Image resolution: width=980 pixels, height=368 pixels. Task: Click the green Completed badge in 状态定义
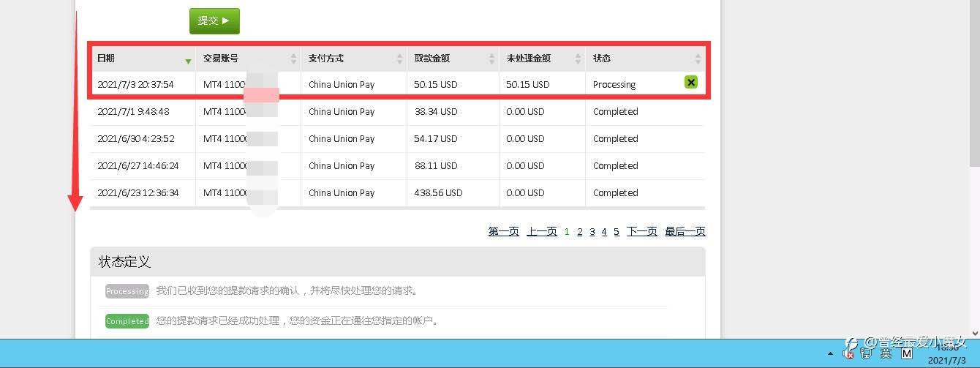click(127, 321)
